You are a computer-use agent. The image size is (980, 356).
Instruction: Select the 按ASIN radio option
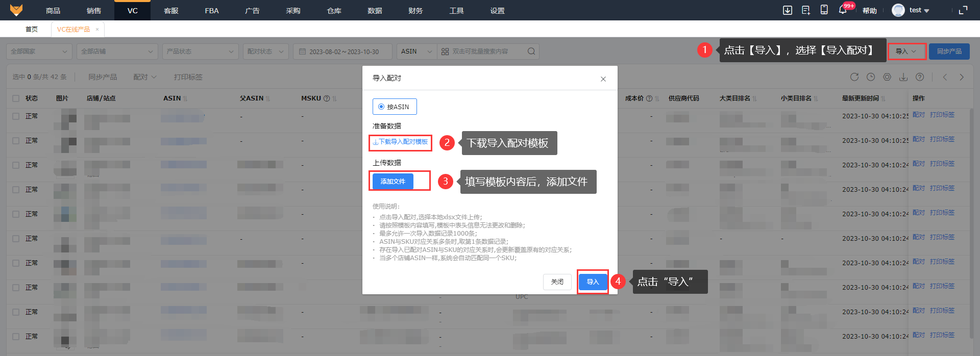point(395,107)
